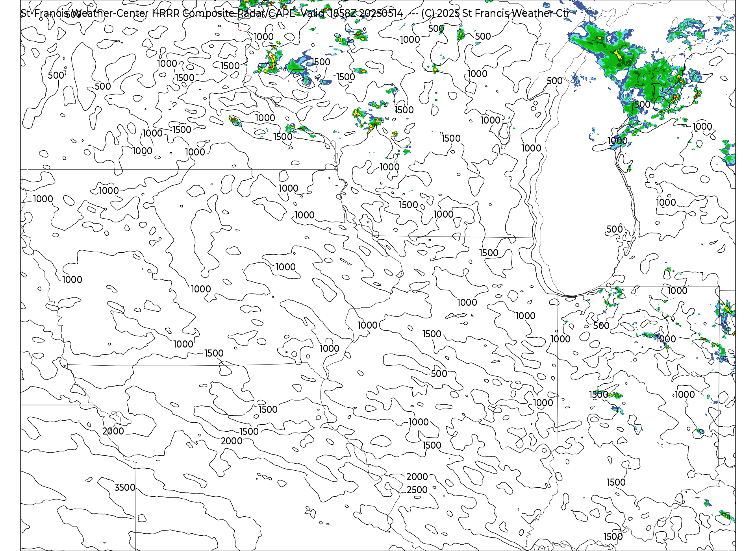Screen dimensions: 756x551
Task: Click the 3500 CAPE contour label
Action: coord(125,488)
